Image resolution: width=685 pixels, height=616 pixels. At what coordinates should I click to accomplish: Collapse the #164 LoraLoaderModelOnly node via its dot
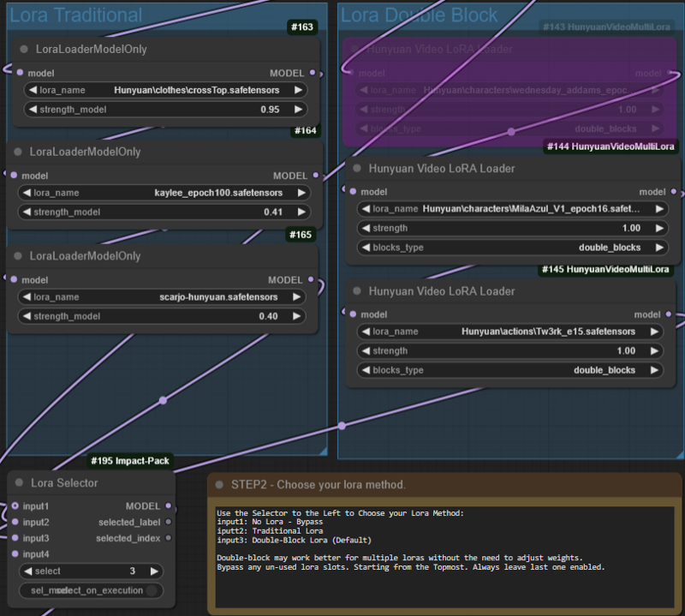18,152
